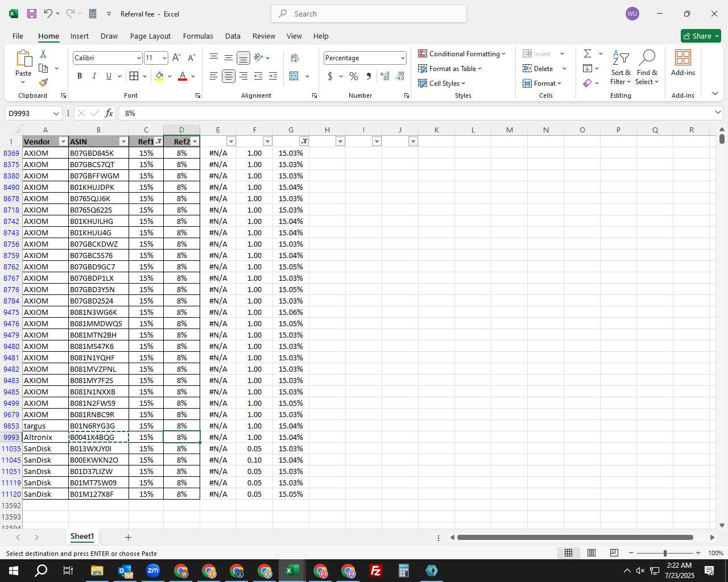
Task: Open the Ref1 column filter dropdown
Action: (159, 142)
